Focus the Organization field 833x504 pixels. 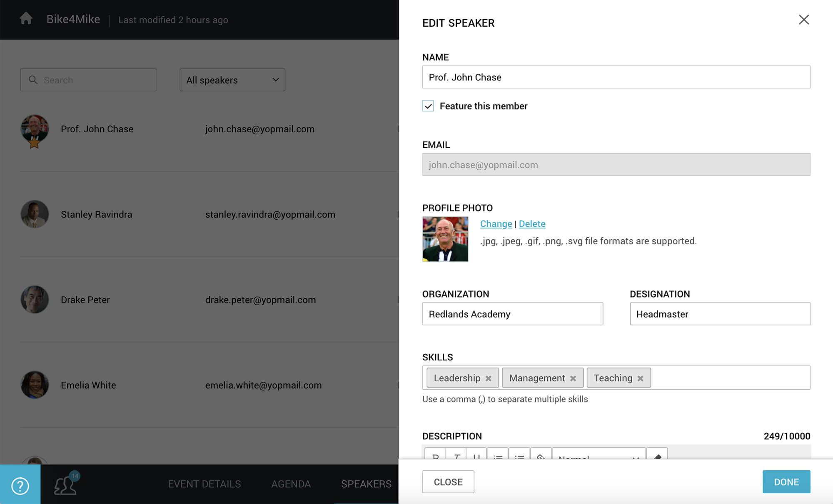513,314
